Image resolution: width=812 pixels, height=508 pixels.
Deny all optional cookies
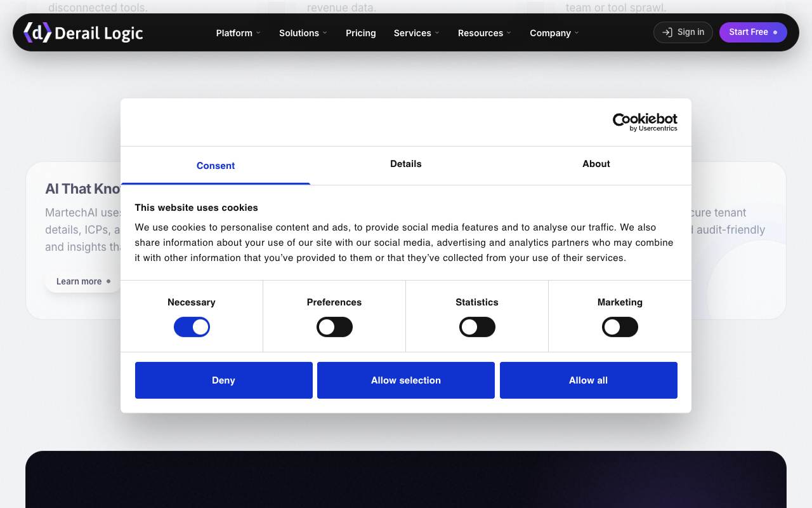[224, 380]
